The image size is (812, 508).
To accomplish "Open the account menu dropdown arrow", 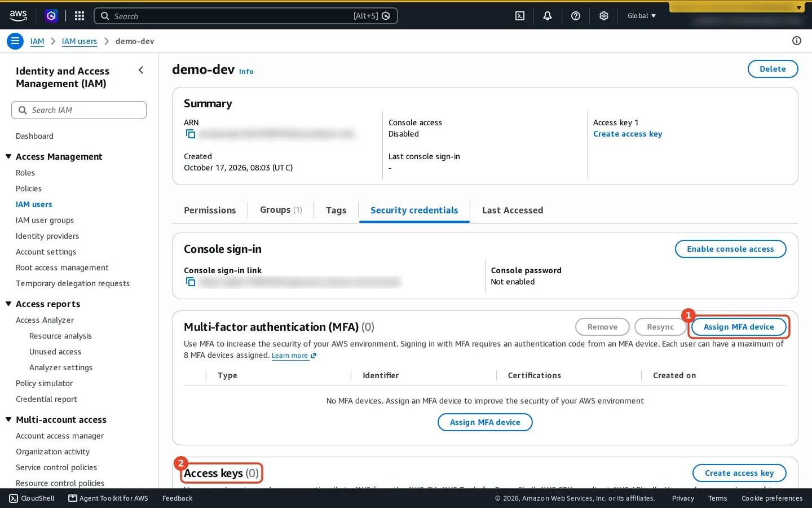I will tap(799, 8).
